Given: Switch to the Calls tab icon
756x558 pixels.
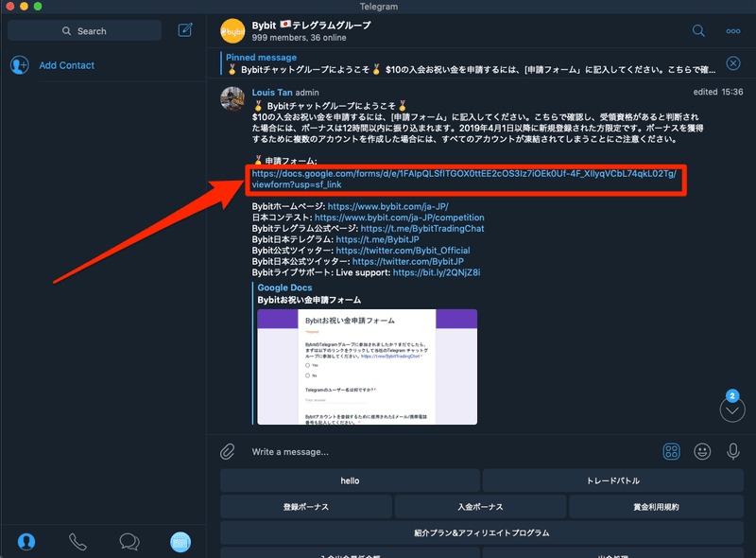Looking at the screenshot, I should point(77,542).
